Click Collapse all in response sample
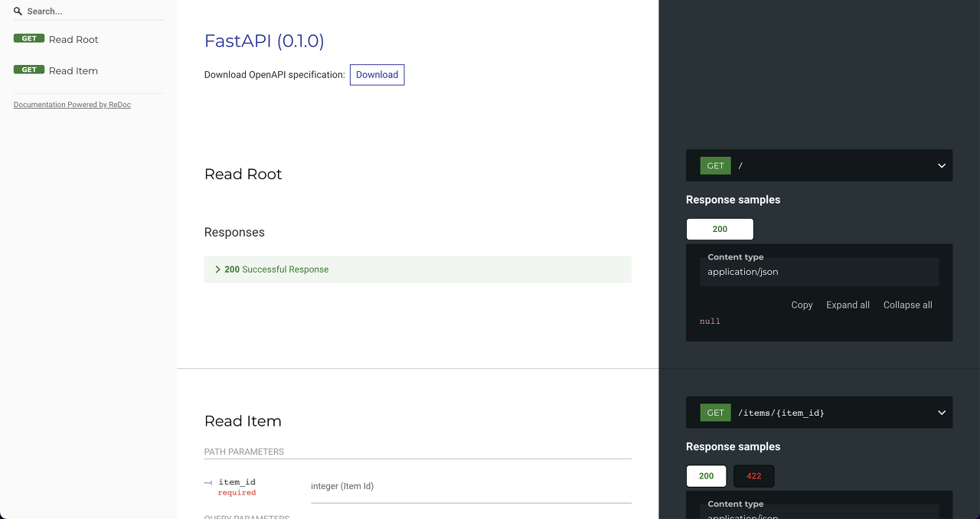Screen dimensions: 980x519 point(907,305)
